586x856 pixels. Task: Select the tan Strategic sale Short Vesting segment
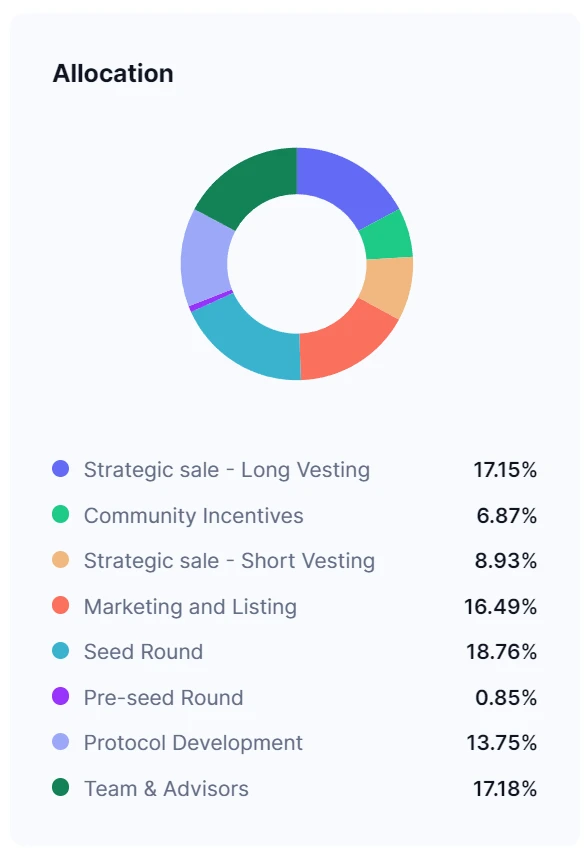click(387, 286)
